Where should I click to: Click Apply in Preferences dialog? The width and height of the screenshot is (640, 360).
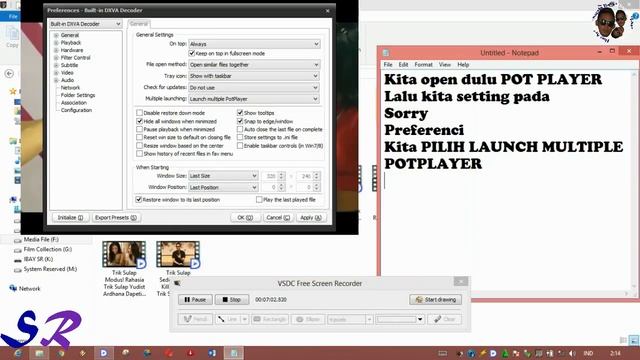pyautogui.click(x=311, y=218)
